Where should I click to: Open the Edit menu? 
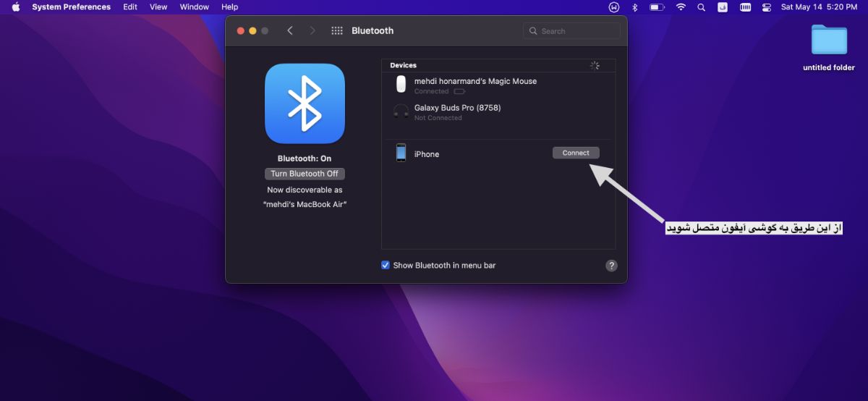click(x=130, y=7)
